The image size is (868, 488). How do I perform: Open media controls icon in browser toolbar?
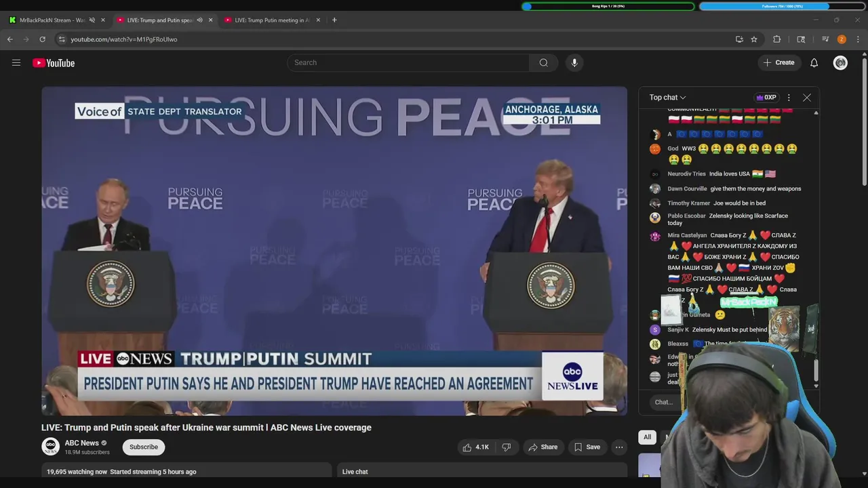(x=825, y=39)
